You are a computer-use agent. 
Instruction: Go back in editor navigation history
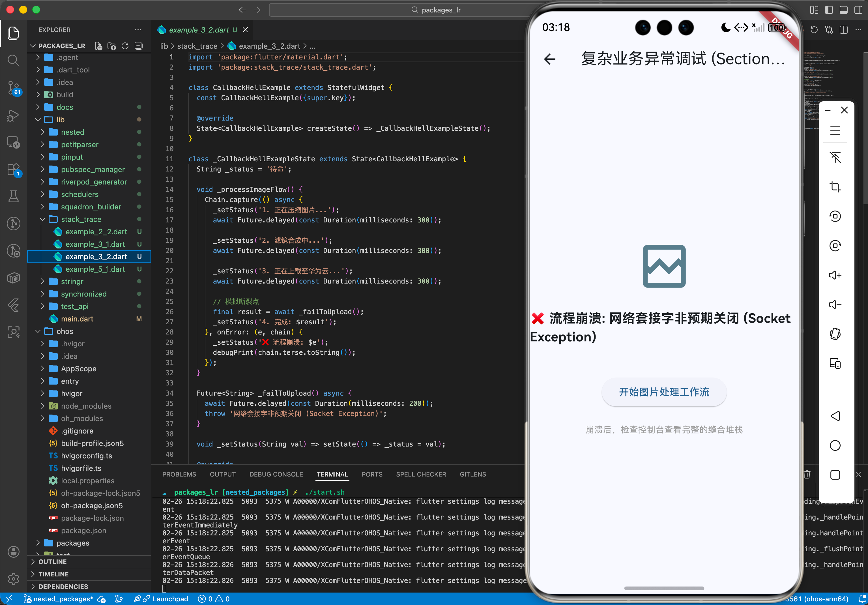(x=242, y=10)
